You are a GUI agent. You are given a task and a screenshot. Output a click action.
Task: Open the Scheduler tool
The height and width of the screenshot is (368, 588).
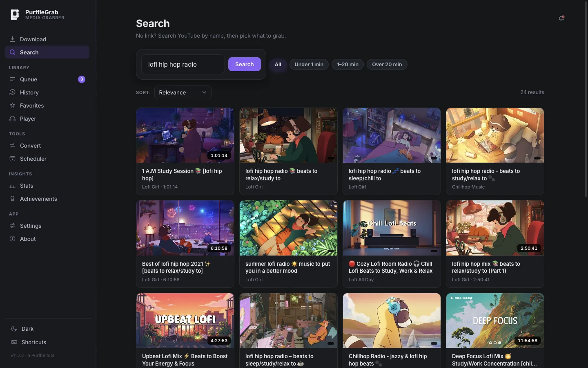pyautogui.click(x=47, y=159)
